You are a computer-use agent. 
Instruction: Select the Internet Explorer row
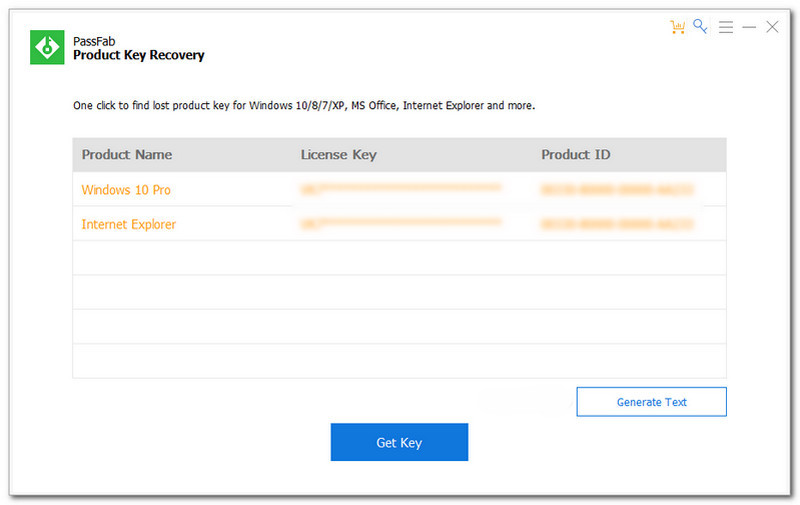[x=129, y=224]
